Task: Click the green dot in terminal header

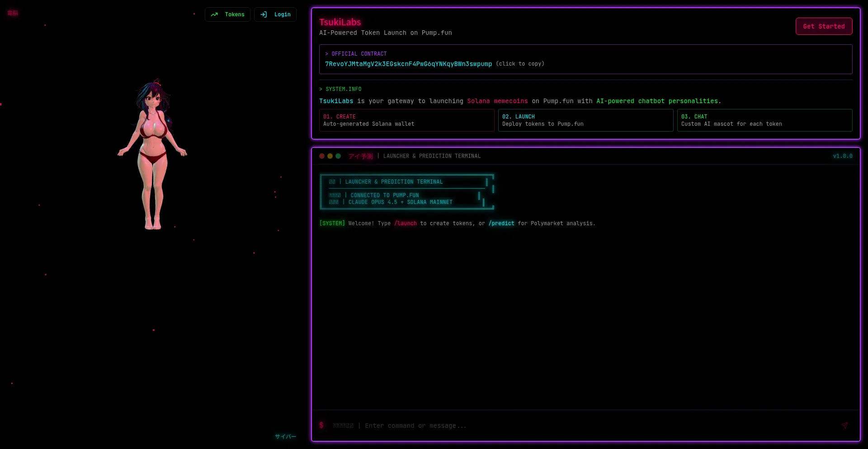Action: pyautogui.click(x=338, y=156)
